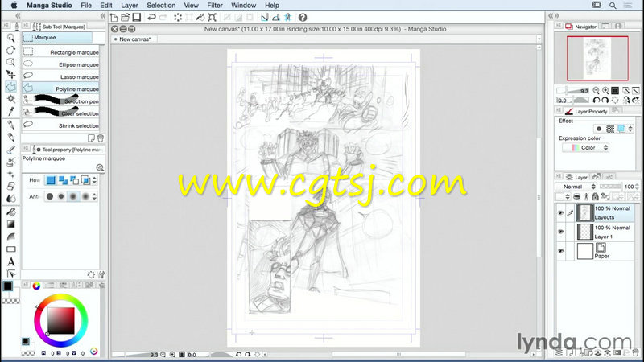Click the Undo toolbar arrow
Viewport: 644px width, 362px height.
[x=151, y=17]
